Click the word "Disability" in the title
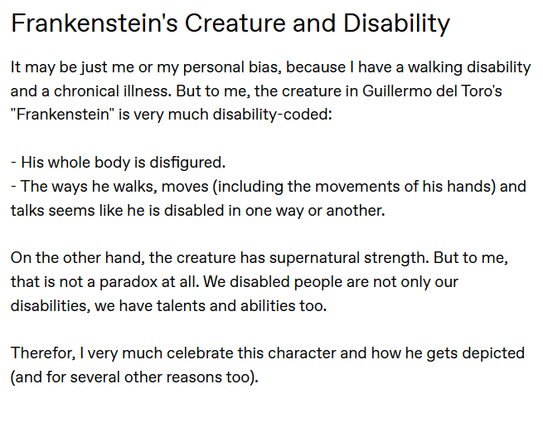Viewport: 543px width, 424px height. 397,24
